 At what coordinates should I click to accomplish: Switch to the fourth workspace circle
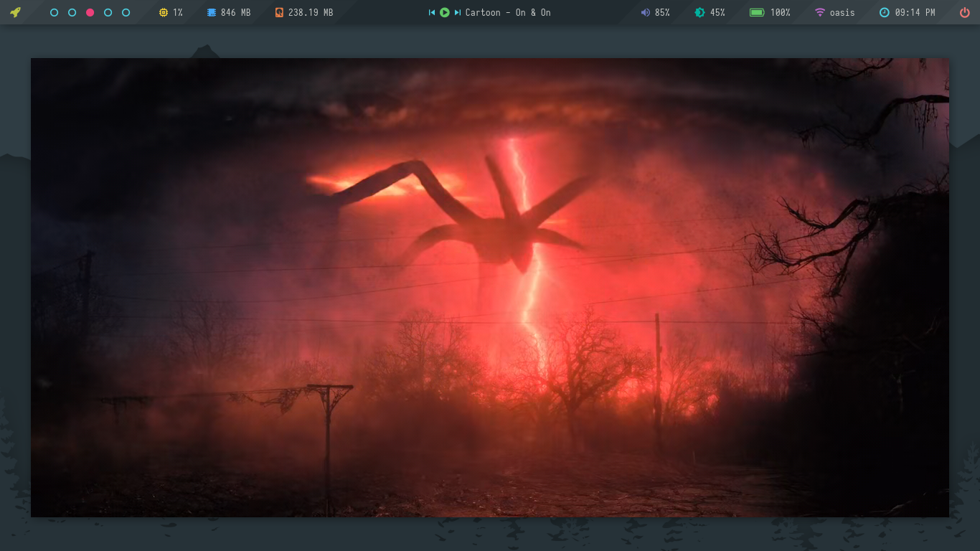coord(108,12)
